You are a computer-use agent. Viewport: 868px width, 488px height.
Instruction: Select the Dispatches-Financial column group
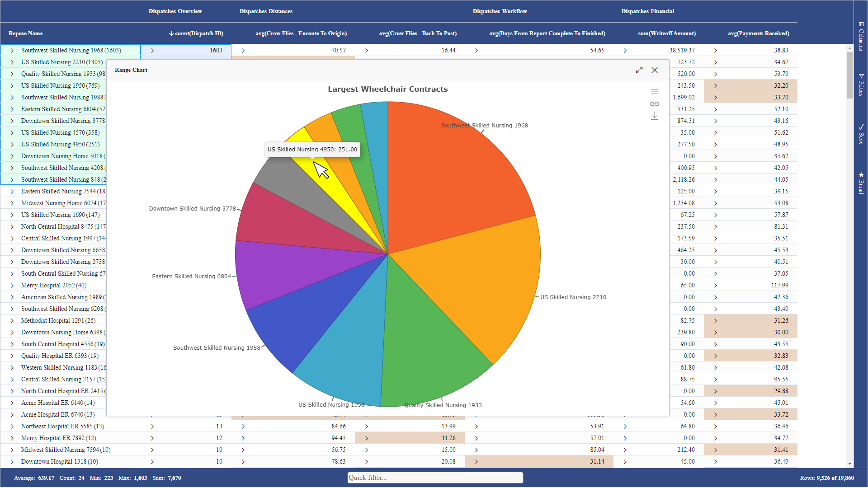coord(647,11)
